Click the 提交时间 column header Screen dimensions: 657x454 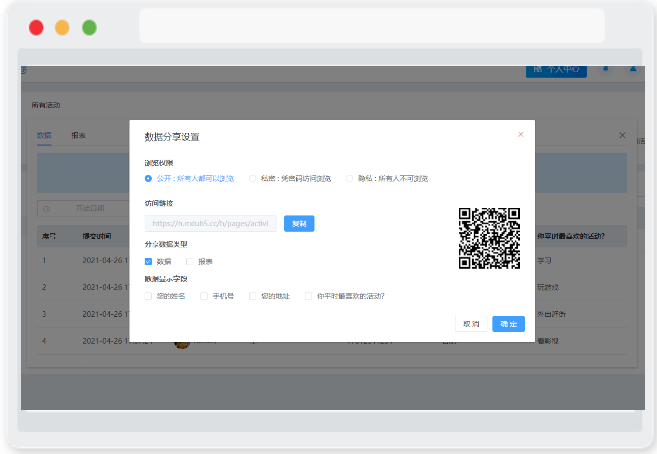(x=97, y=236)
